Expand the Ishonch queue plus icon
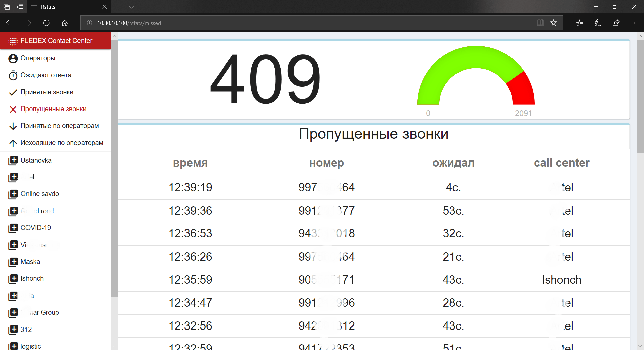This screenshot has height=350, width=644. [13, 279]
